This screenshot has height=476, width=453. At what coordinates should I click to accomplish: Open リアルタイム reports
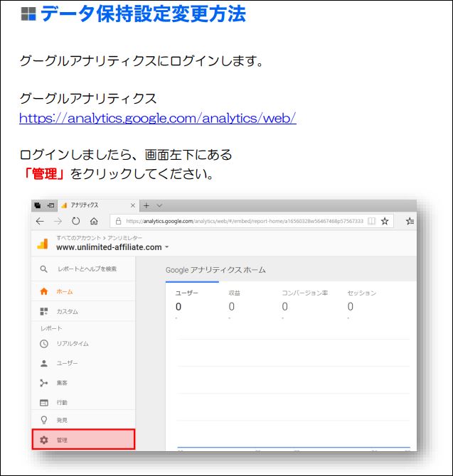(x=83, y=344)
